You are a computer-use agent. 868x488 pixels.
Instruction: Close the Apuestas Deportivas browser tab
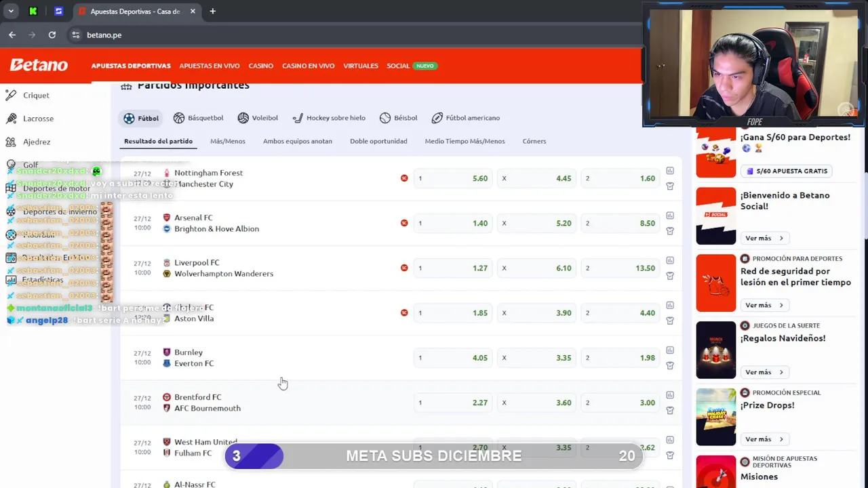(x=193, y=12)
